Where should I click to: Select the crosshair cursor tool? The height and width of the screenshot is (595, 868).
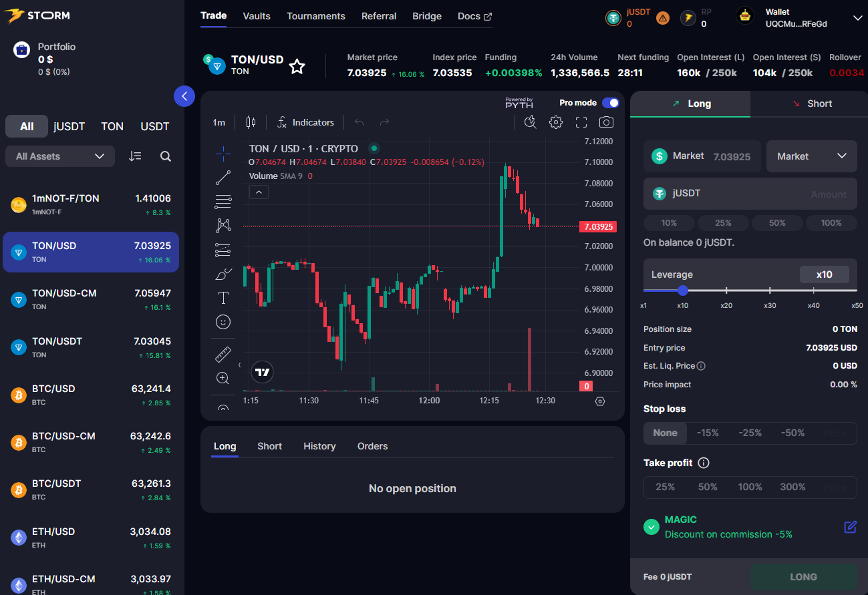coord(223,154)
